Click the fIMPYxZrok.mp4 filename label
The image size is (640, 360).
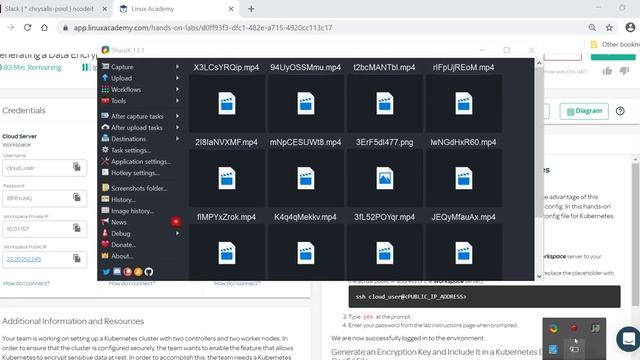pos(227,217)
